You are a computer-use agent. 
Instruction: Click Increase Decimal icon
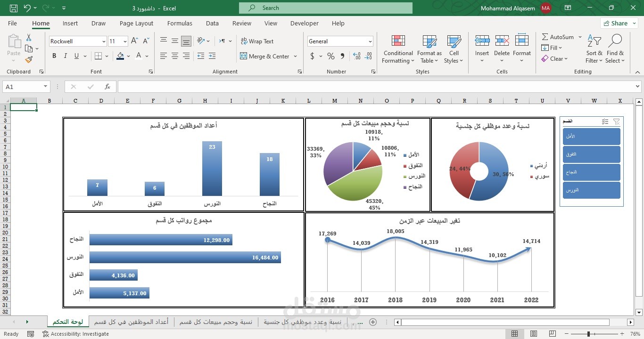click(356, 56)
